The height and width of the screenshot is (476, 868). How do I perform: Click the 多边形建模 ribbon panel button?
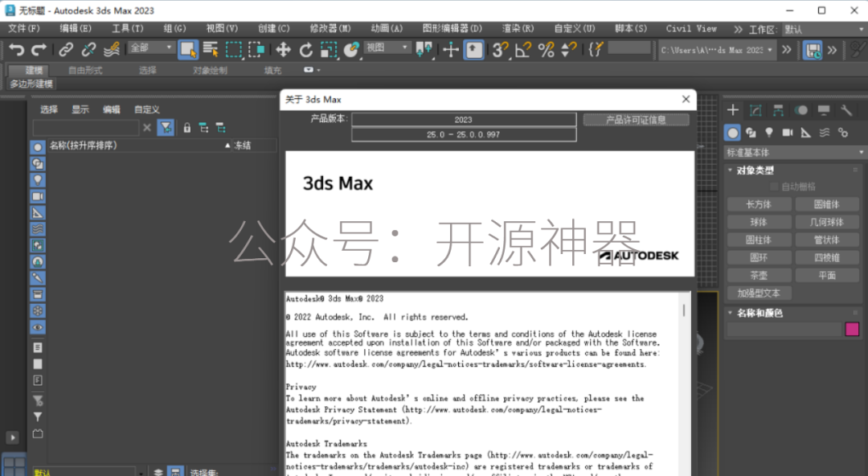(31, 84)
